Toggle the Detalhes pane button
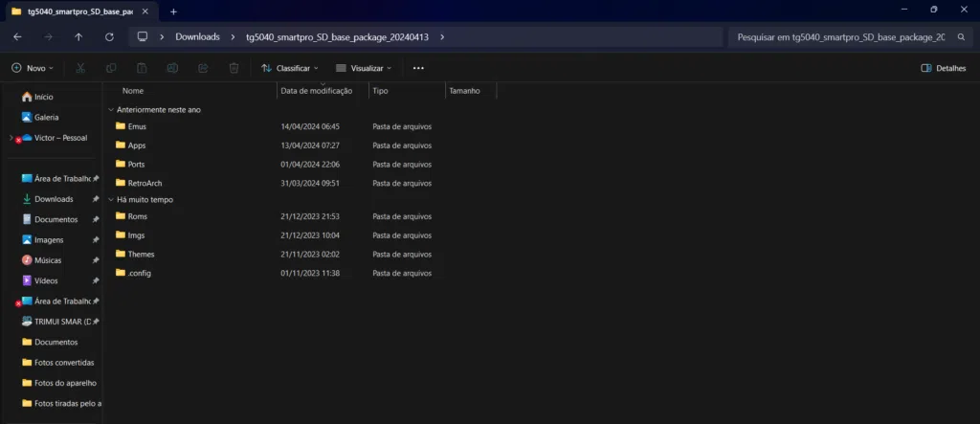 [943, 69]
